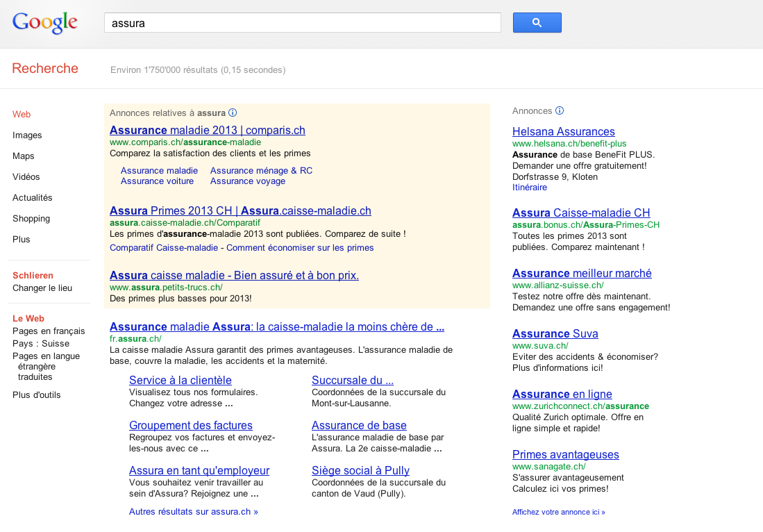Switch to Vidéos results
Screen dimensions: 763x532
[26, 176]
